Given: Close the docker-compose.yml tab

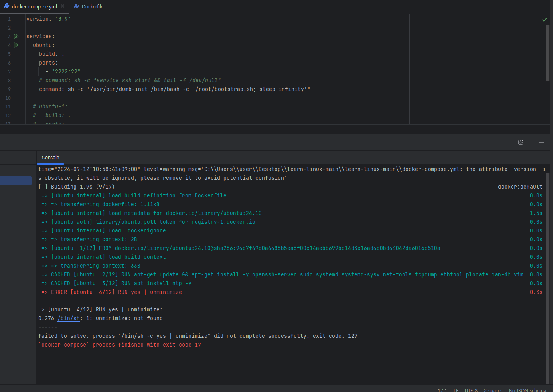Looking at the screenshot, I should 63,6.
